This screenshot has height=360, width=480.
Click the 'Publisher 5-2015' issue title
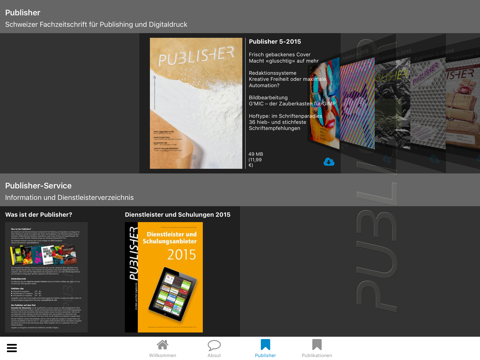pyautogui.click(x=275, y=42)
